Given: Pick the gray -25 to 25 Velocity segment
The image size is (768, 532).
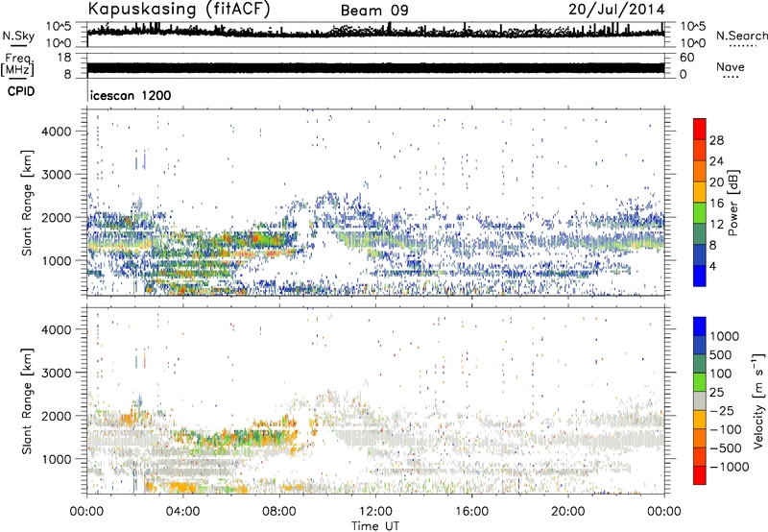Looking at the screenshot, I should 700,400.
